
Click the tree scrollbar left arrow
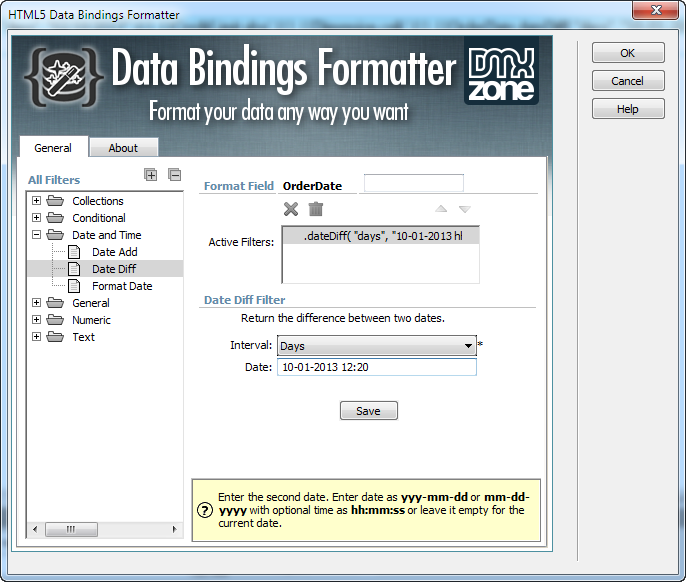(x=35, y=529)
